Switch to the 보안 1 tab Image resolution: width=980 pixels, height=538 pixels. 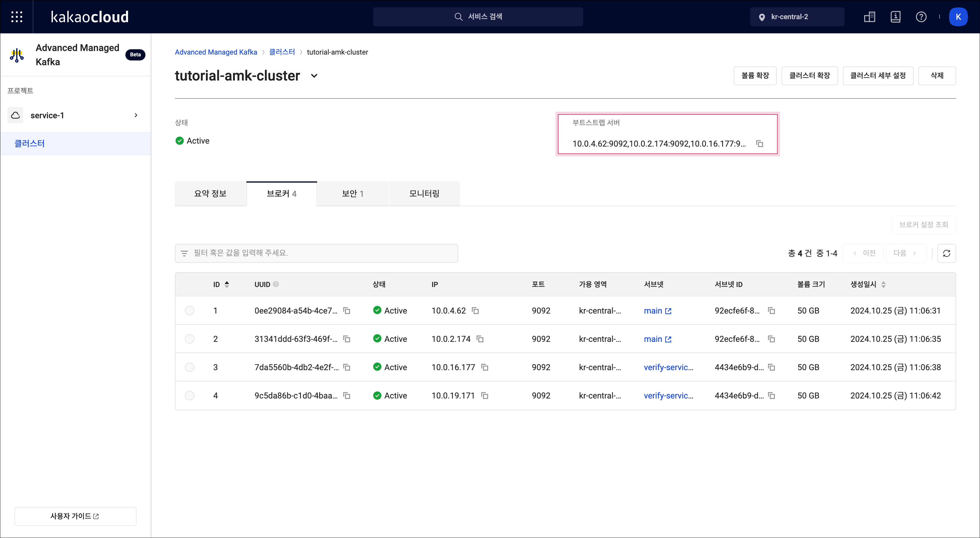(353, 193)
